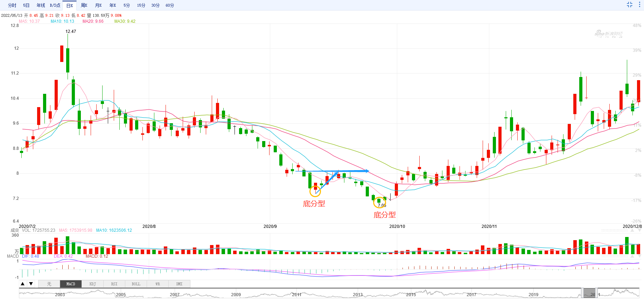Select the 30分 chart tab
This screenshot has width=644, height=300.
155,5
